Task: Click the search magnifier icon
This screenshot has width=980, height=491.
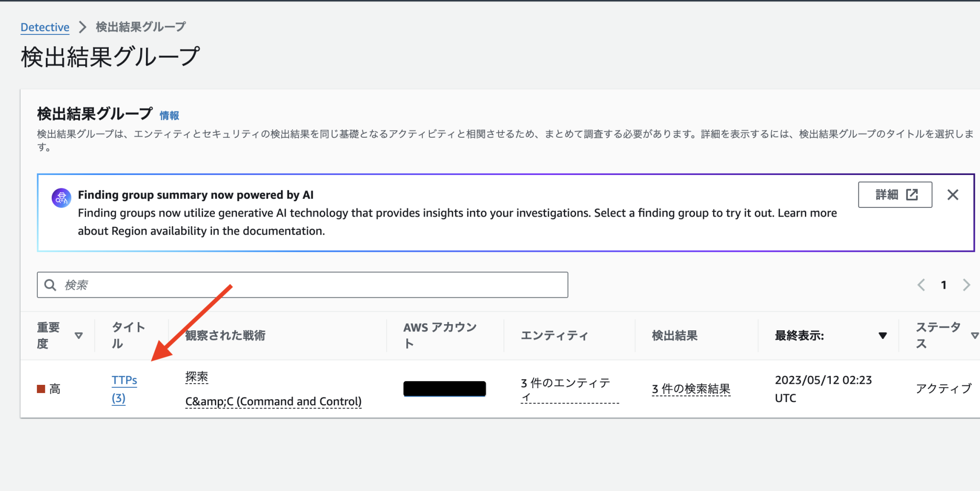Action: (50, 285)
